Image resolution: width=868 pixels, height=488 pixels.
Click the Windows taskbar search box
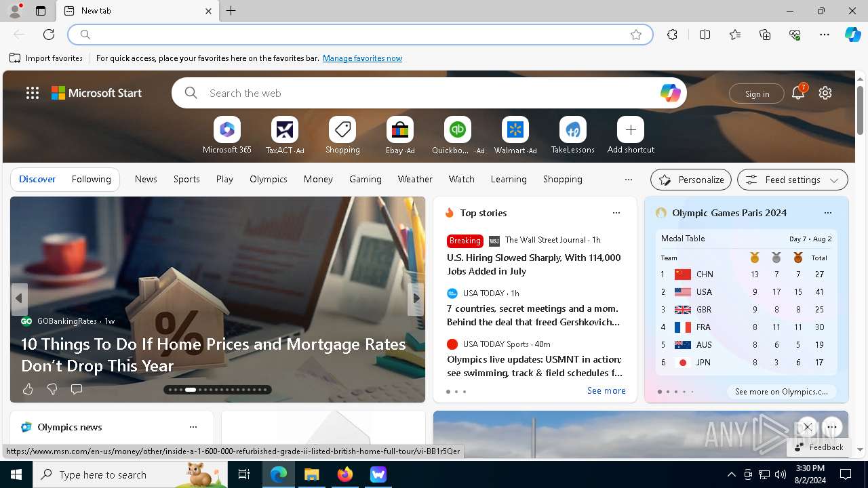coord(130,474)
